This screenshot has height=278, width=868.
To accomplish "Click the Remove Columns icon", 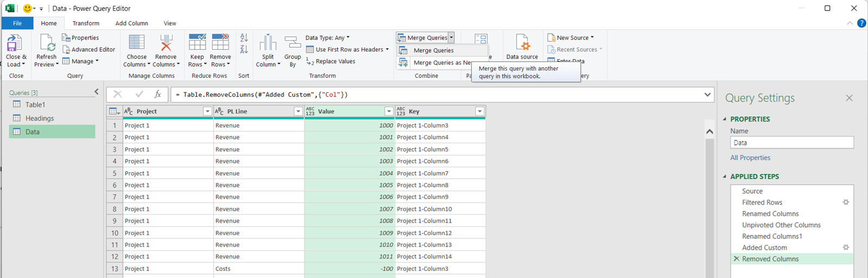I will coord(166,43).
